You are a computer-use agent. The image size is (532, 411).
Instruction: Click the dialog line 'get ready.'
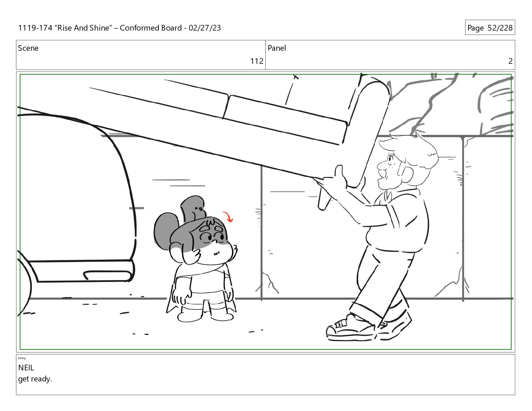click(x=35, y=379)
